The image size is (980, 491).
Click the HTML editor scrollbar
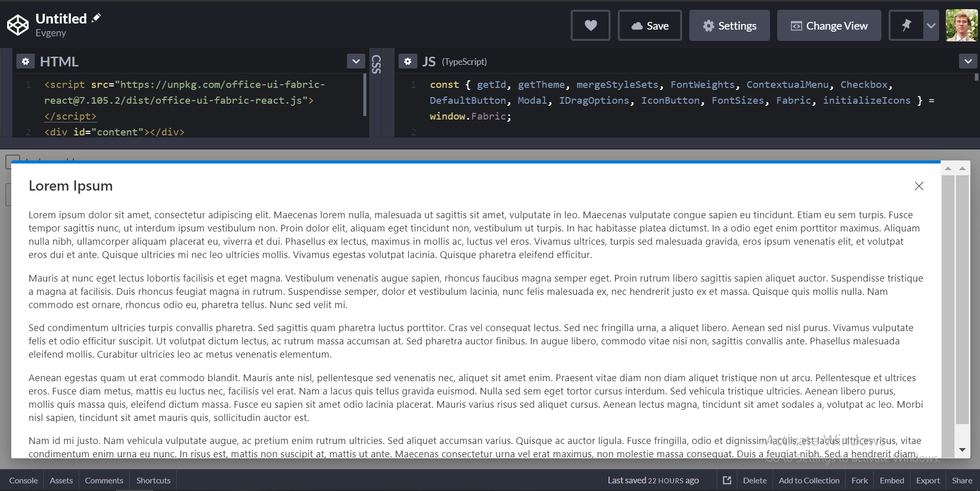[365, 95]
